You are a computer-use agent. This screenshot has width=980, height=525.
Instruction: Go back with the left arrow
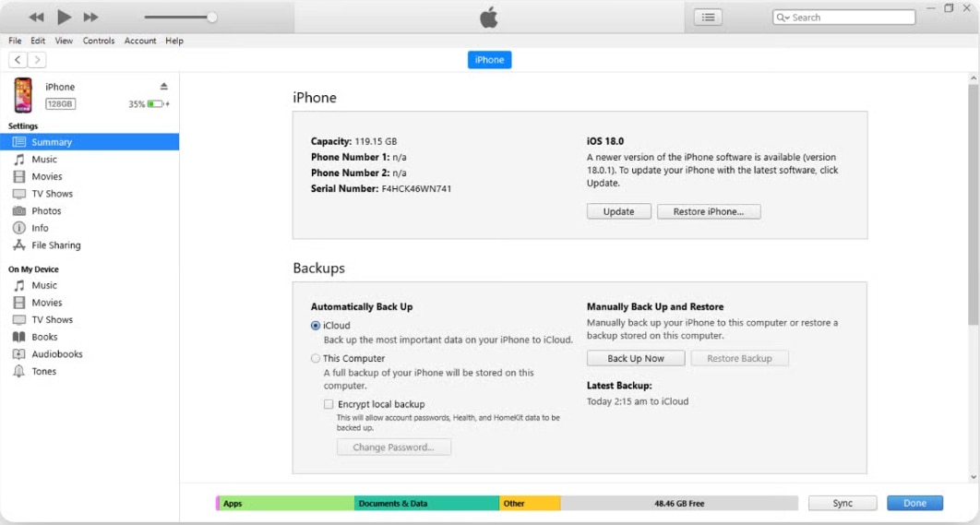(x=18, y=60)
